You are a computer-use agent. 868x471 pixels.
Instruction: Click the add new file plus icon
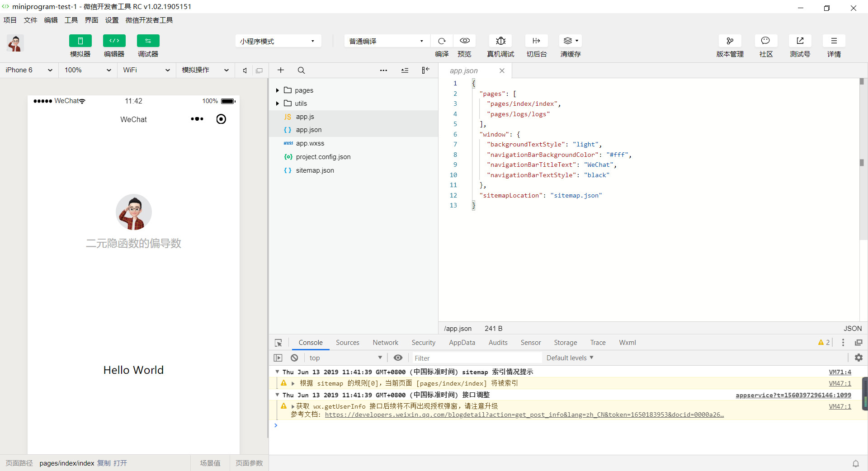281,70
